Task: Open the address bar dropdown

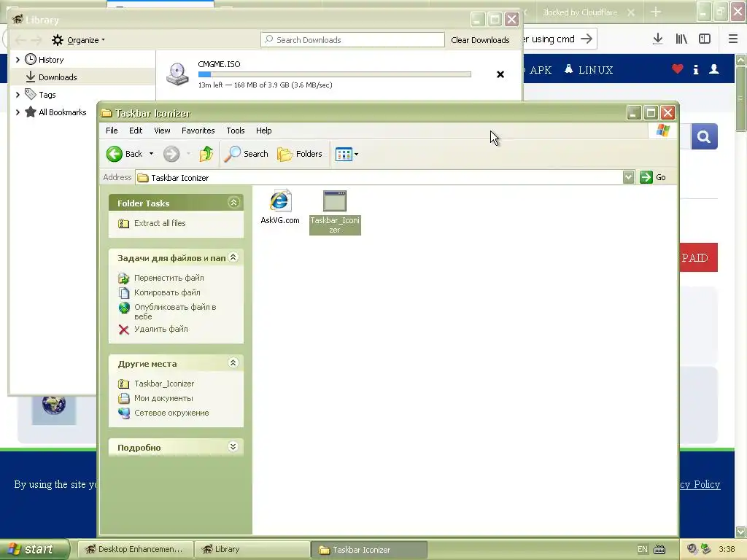Action: click(628, 177)
